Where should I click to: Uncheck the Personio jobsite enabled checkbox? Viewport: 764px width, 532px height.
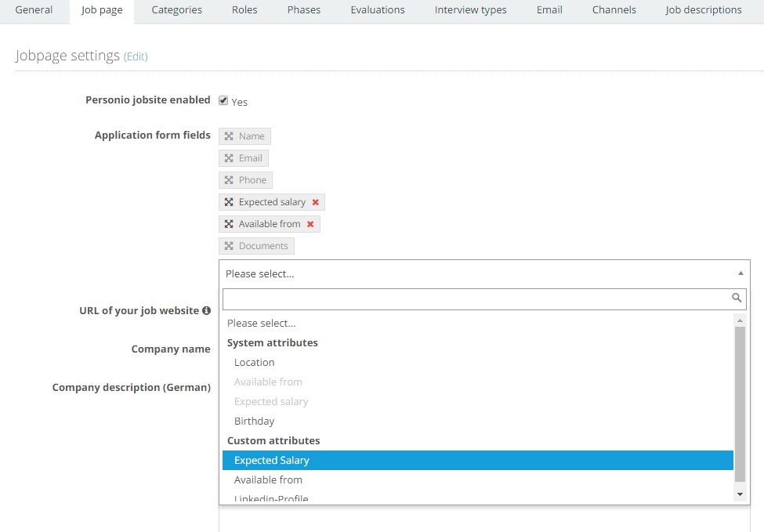pos(223,100)
